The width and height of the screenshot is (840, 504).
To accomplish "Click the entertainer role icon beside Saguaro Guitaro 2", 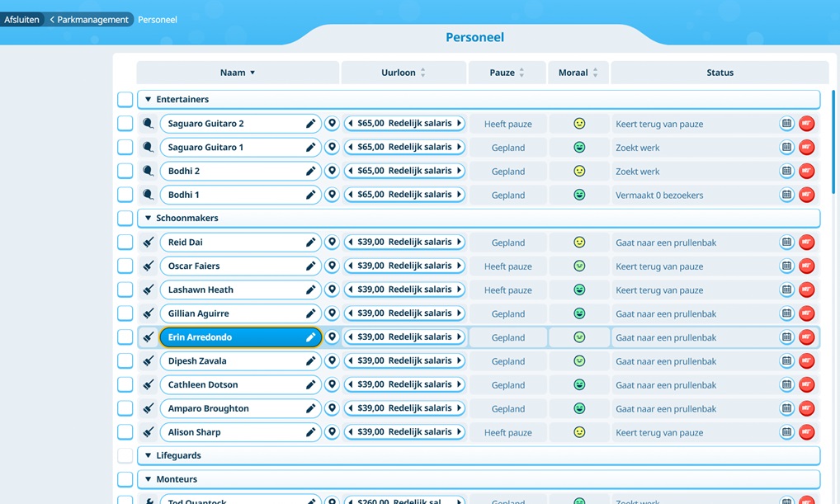I will tap(149, 124).
